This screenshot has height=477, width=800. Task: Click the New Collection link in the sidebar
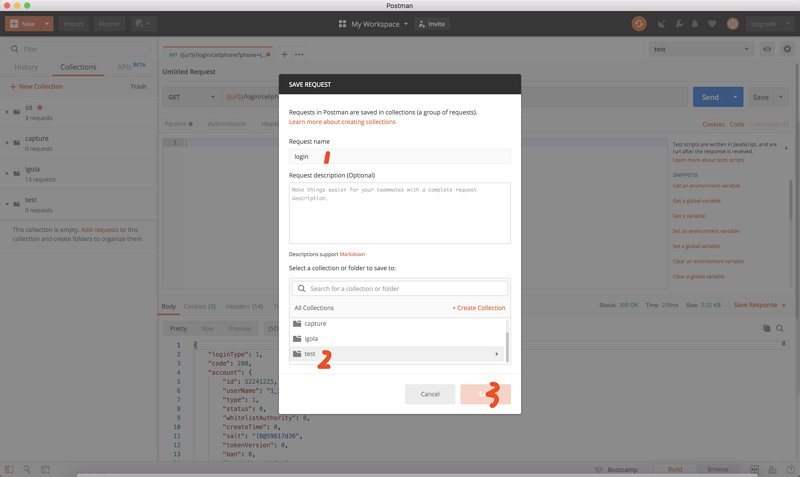(x=36, y=87)
